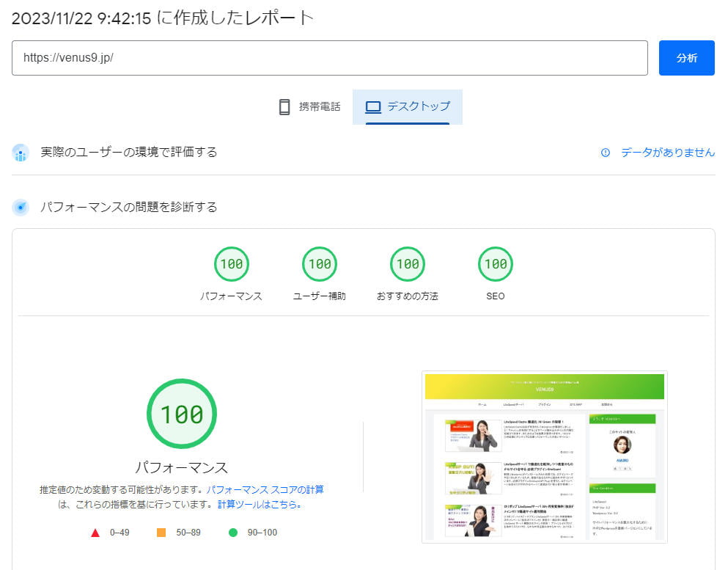Click the URL field containing https://venus9.jp/

pyautogui.click(x=330, y=58)
